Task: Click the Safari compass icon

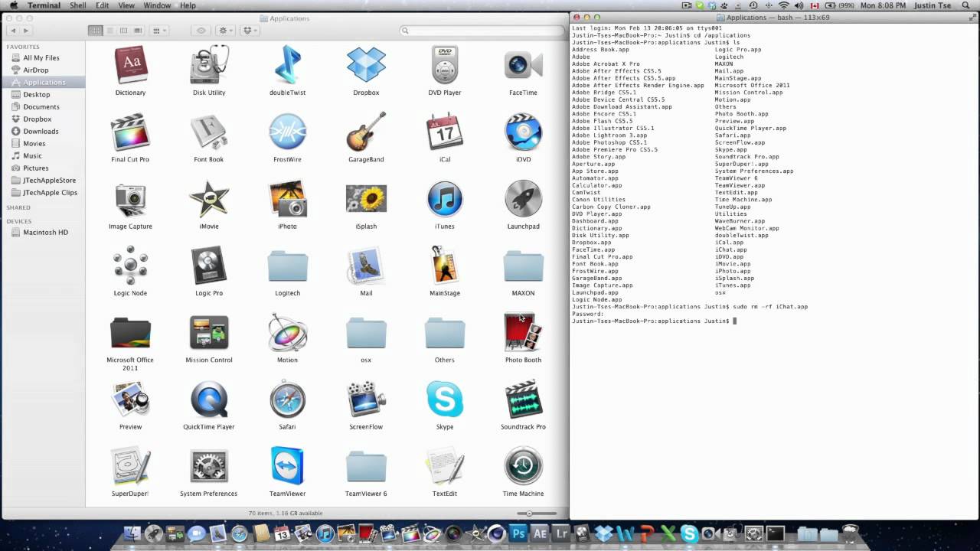Action: (x=288, y=399)
